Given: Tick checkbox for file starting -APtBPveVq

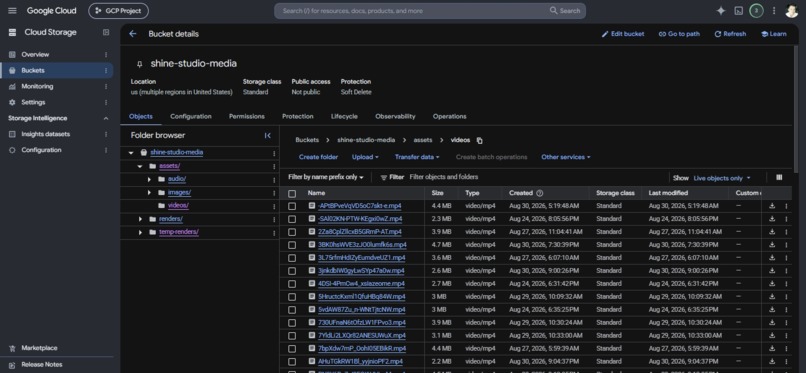Looking at the screenshot, I should tap(292, 206).
